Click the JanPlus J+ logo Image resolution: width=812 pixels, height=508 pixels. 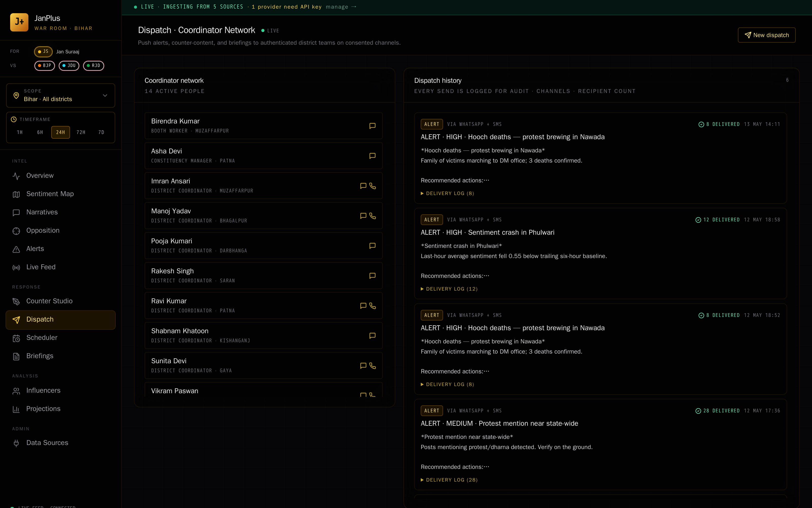point(19,22)
